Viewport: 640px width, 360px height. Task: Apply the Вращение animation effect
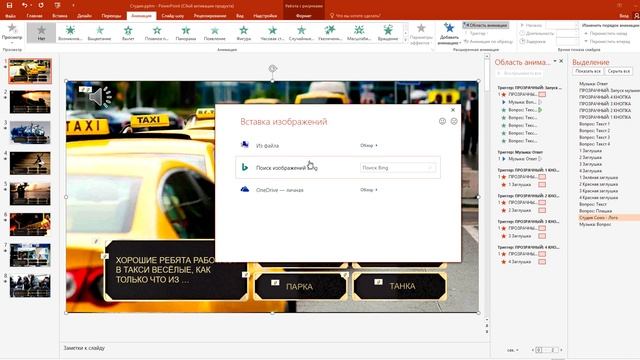click(388, 33)
